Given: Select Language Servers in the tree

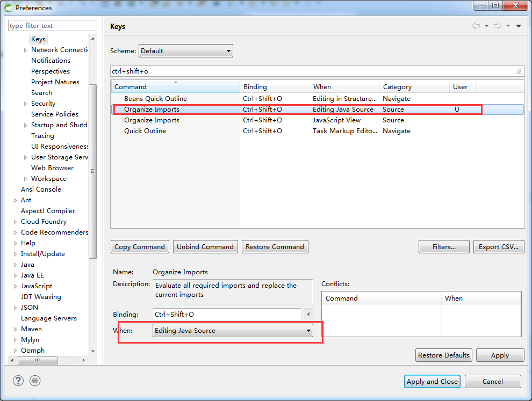Looking at the screenshot, I should click(48, 318).
